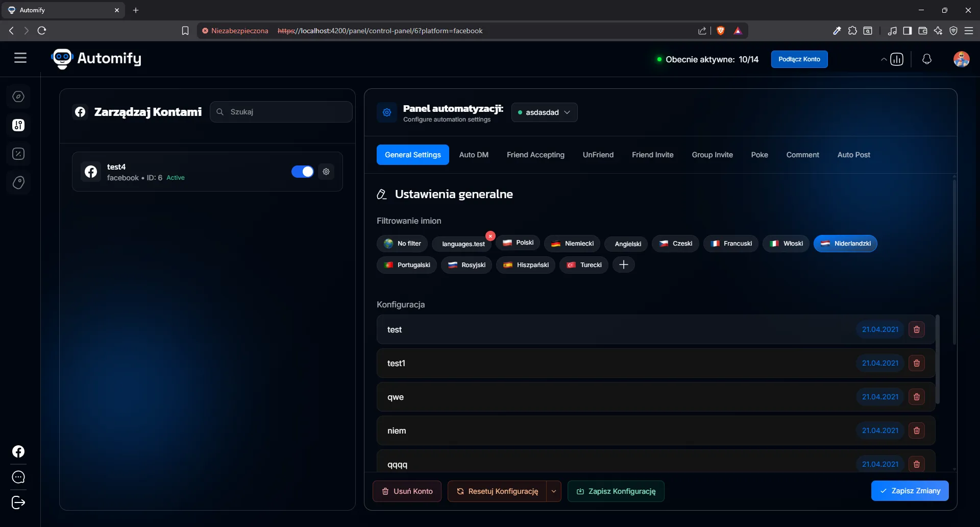Log out using the sidebar exit arrow
Viewport: 980px width, 527px height.
pyautogui.click(x=18, y=503)
